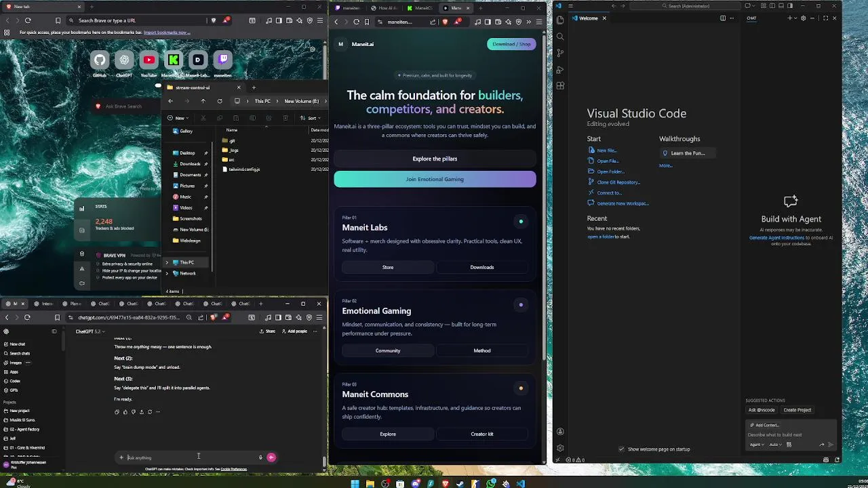Customize Brave new tab page gear

pyautogui.click(x=312, y=49)
